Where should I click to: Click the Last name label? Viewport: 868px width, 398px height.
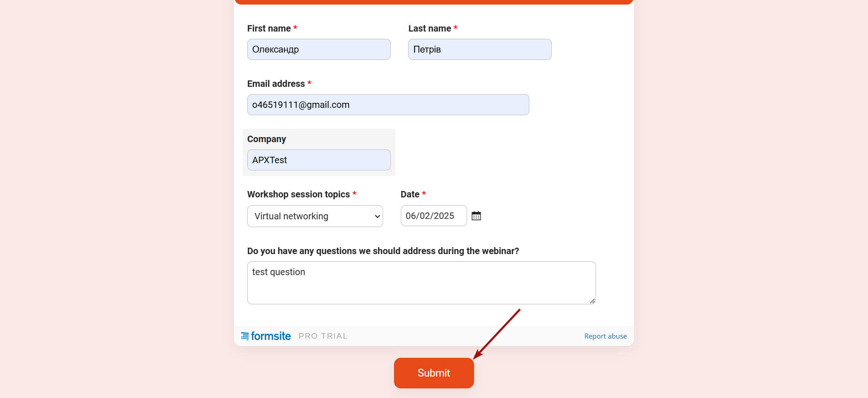point(430,28)
